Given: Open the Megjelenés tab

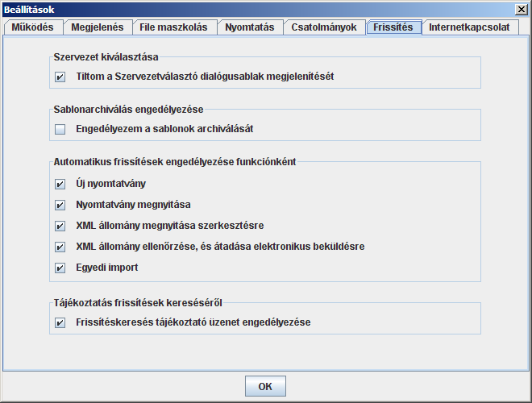Looking at the screenshot, I should 98,27.
